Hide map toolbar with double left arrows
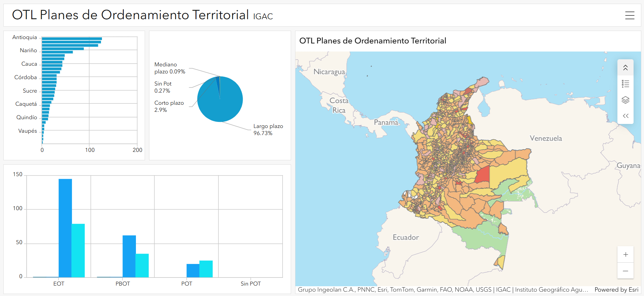 [x=625, y=116]
